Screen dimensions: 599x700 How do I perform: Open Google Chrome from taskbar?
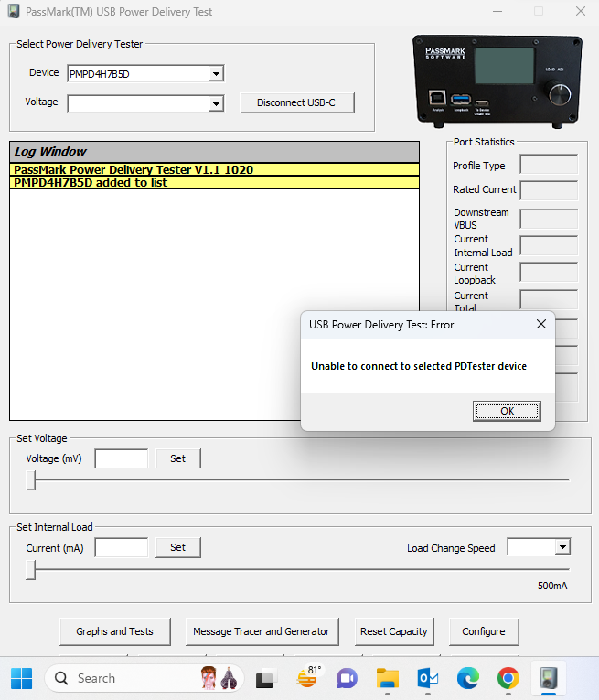[508, 679]
